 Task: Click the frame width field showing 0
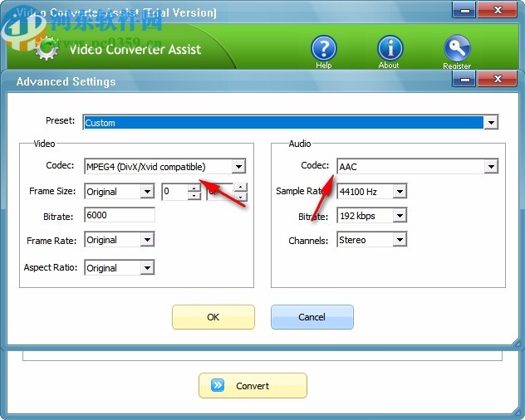pyautogui.click(x=174, y=192)
